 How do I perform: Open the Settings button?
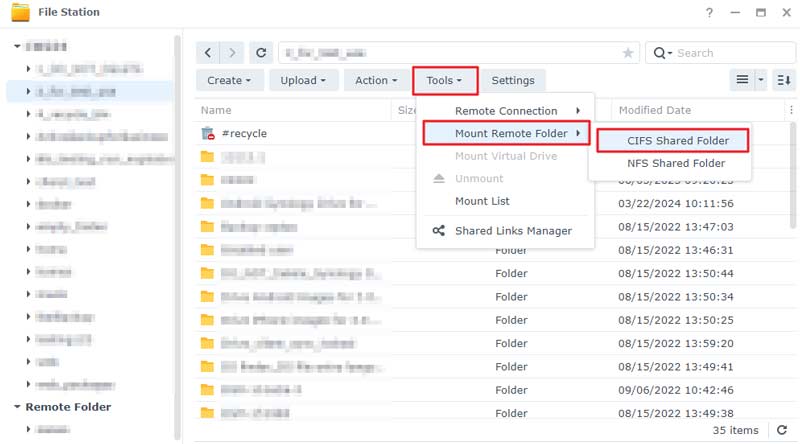pyautogui.click(x=513, y=80)
